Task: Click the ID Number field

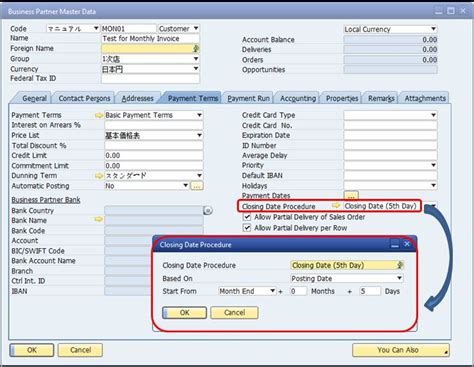Action: click(x=390, y=145)
